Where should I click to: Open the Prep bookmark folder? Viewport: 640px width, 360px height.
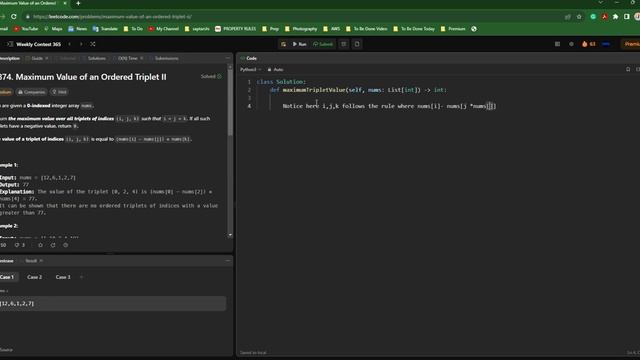click(271, 29)
